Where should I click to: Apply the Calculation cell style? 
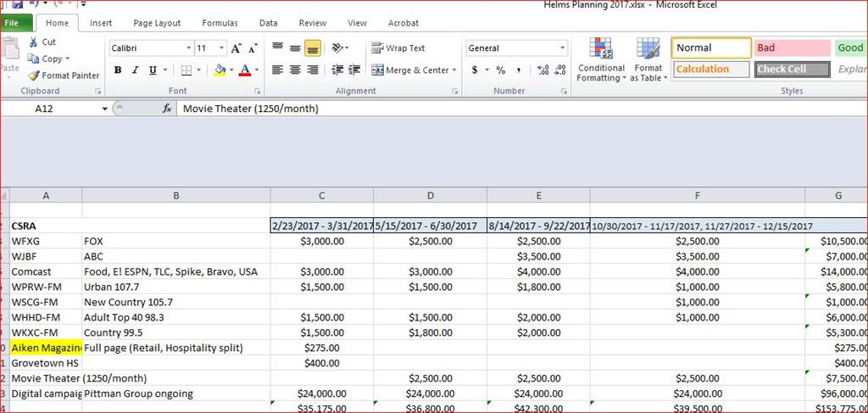point(711,70)
